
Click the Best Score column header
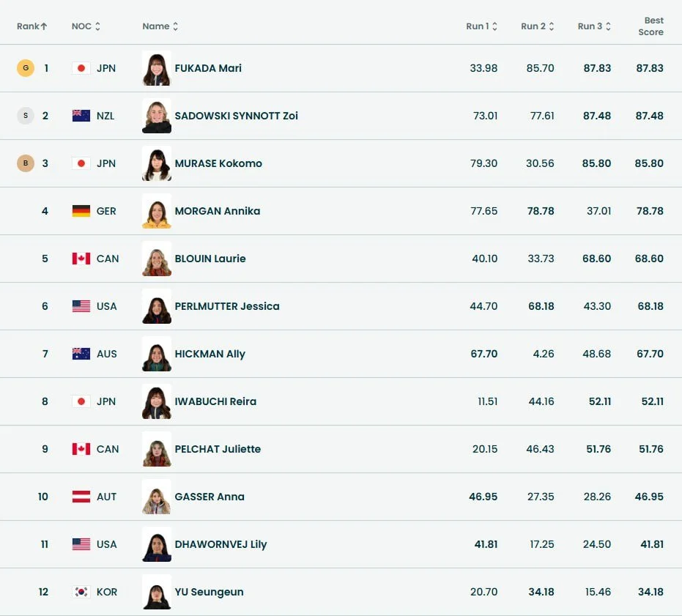pos(651,26)
